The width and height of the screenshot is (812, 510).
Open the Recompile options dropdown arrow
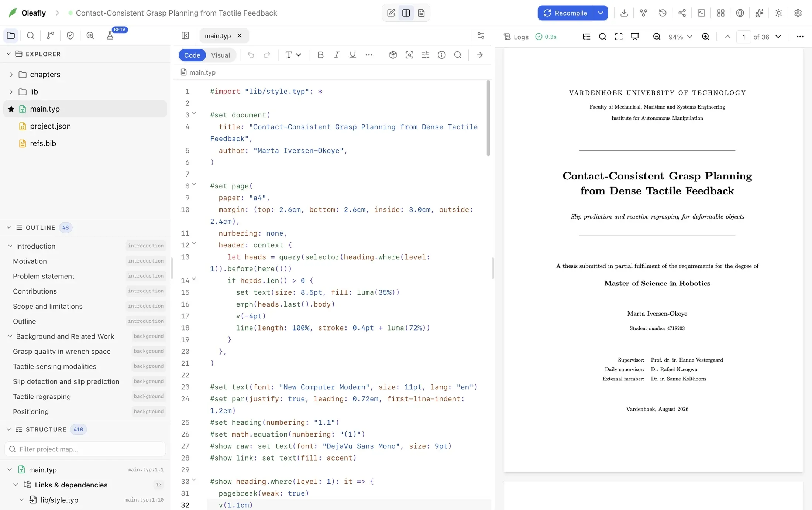pyautogui.click(x=601, y=13)
